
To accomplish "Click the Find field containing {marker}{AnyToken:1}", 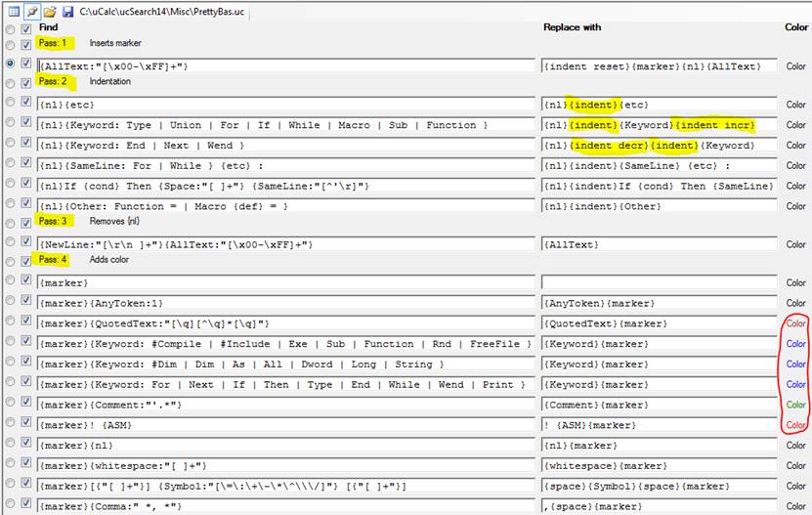I will (x=285, y=304).
